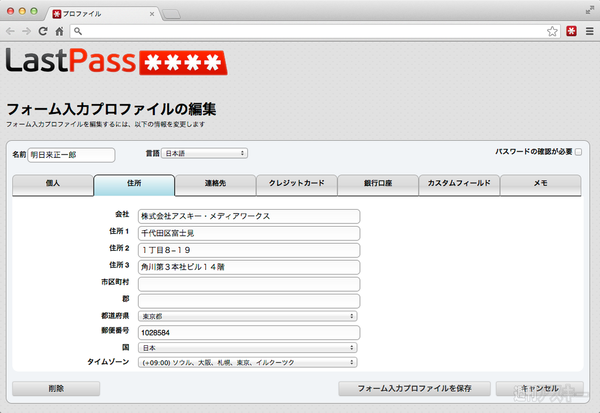Screen dimensions: 600x413
Task: Click the 会社 company field
Action: [249, 216]
